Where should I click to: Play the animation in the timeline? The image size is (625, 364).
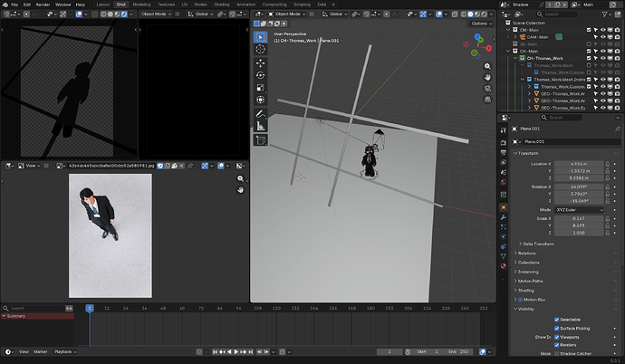click(236, 351)
